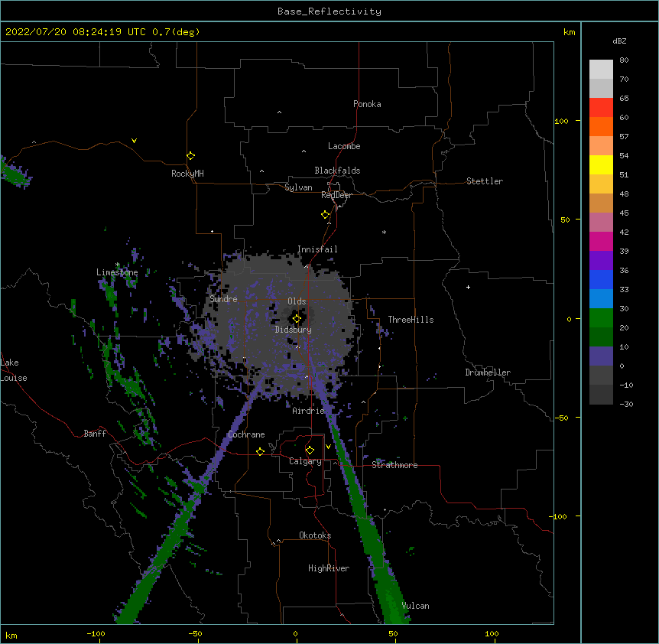Click the Sylvan town label

tap(298, 187)
